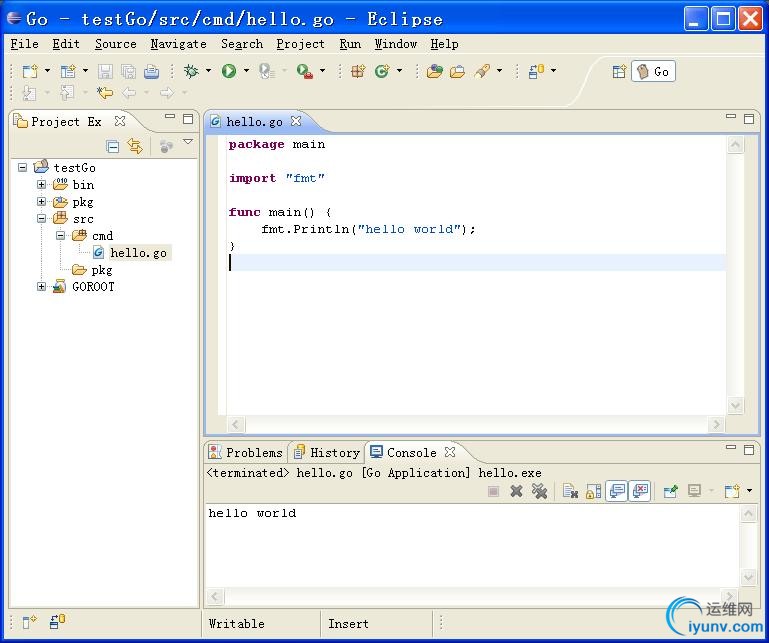Click the Debug bug icon
Screen dimensions: 769x643
[x=191, y=72]
